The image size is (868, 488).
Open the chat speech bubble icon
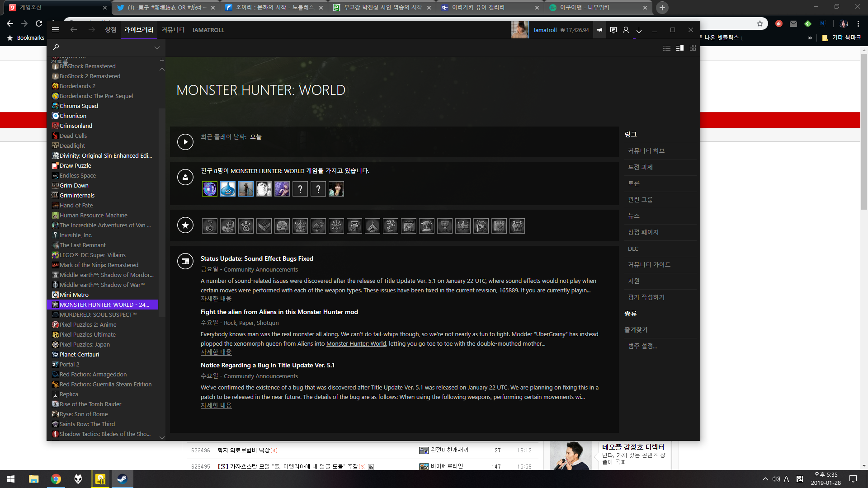pos(613,30)
